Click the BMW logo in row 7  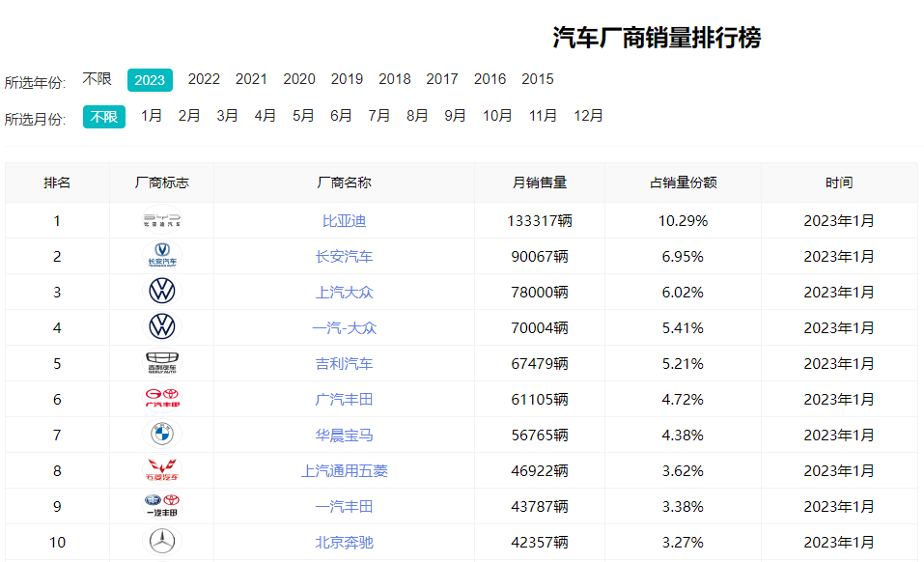161,435
